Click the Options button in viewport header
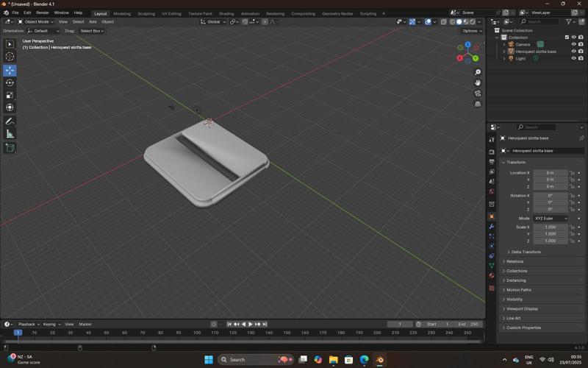The height and width of the screenshot is (368, 588). coord(471,31)
